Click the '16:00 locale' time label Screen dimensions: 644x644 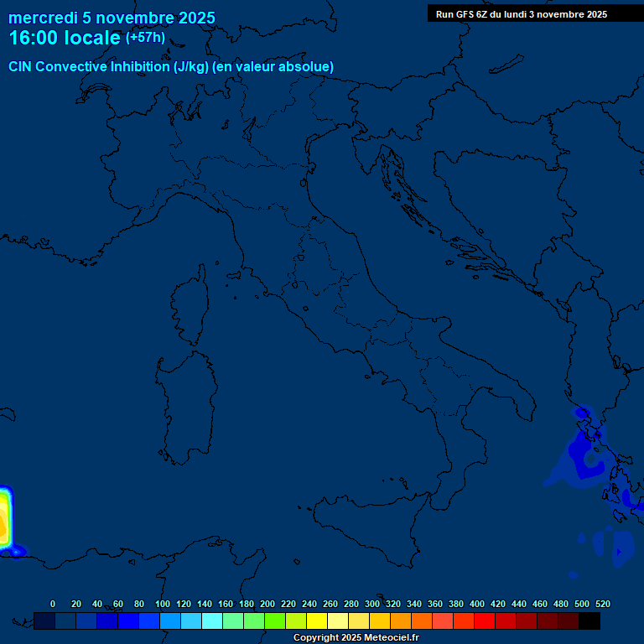(x=64, y=39)
